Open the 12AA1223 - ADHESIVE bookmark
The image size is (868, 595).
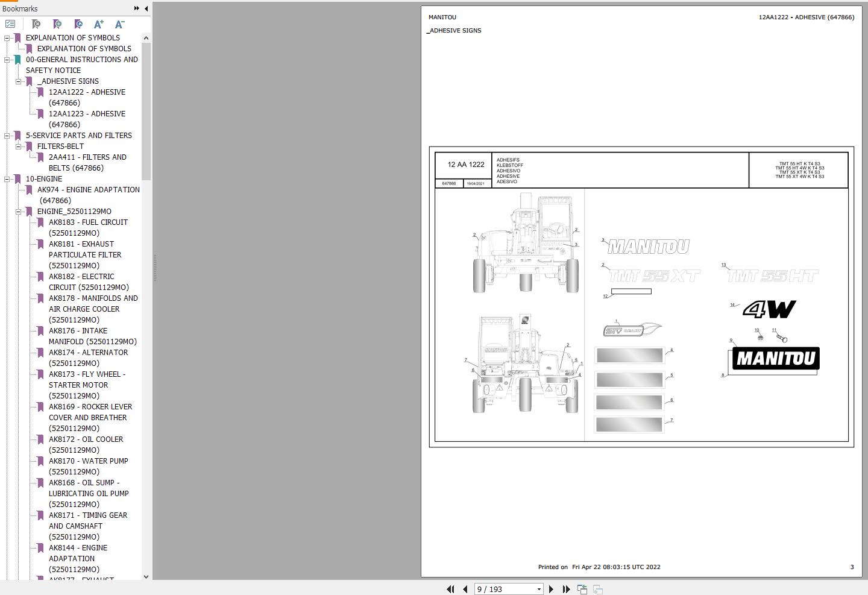(x=87, y=119)
